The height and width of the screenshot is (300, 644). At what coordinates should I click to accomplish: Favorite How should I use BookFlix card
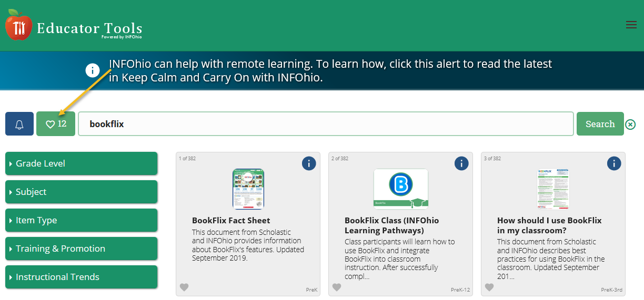[x=489, y=287]
